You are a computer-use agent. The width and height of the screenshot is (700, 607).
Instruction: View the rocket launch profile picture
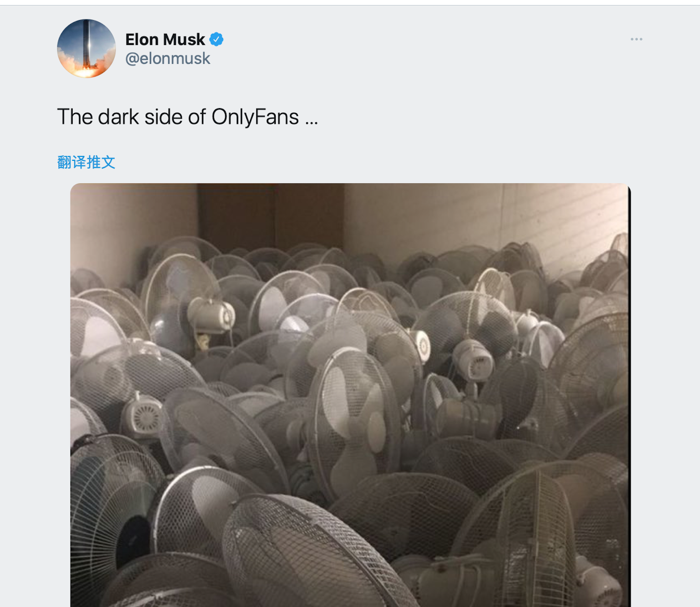[87, 49]
